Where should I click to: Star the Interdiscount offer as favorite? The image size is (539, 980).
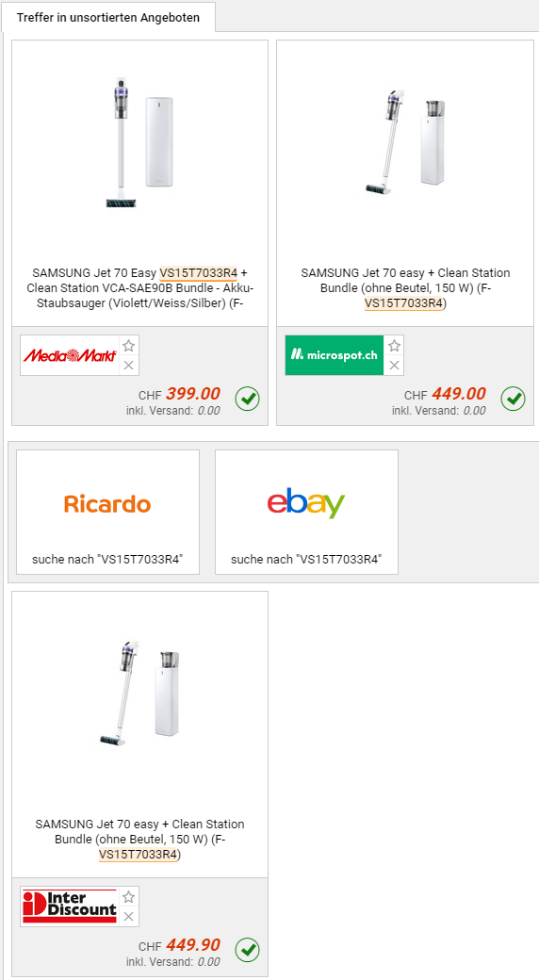129,897
